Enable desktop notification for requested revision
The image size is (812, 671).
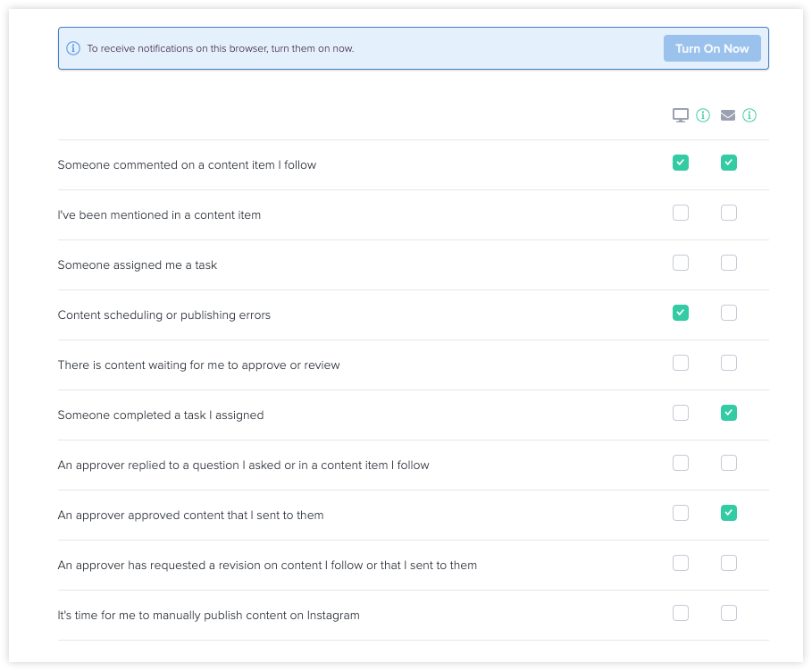pyautogui.click(x=681, y=563)
